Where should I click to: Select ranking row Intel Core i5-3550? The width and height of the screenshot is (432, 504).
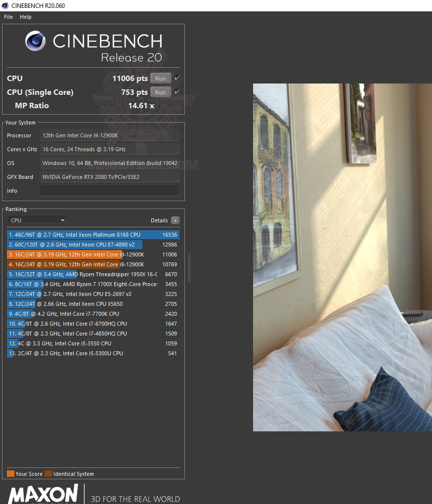(x=93, y=343)
